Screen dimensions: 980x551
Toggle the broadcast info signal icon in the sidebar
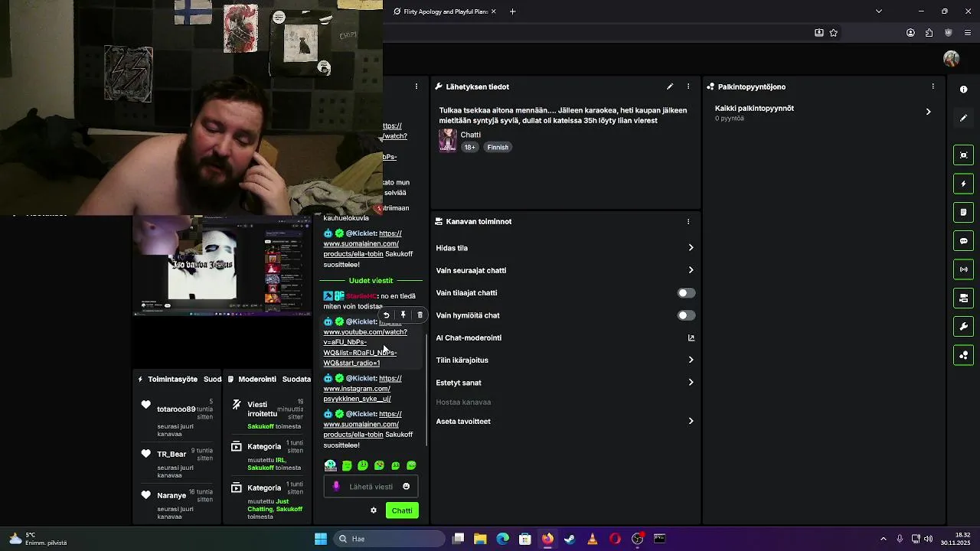(963, 269)
